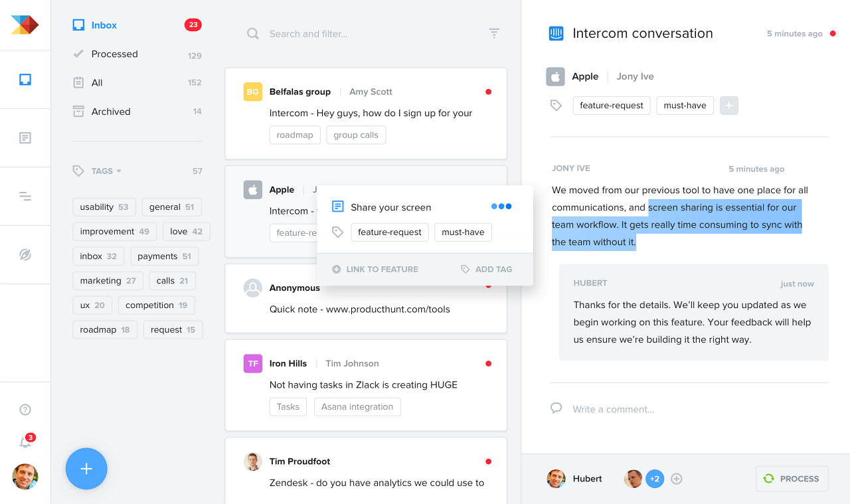
Task: Toggle unread dot on Iron Hills message
Action: [x=488, y=363]
